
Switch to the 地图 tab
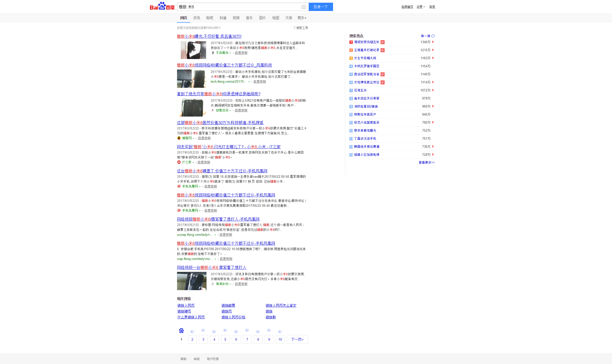(276, 18)
